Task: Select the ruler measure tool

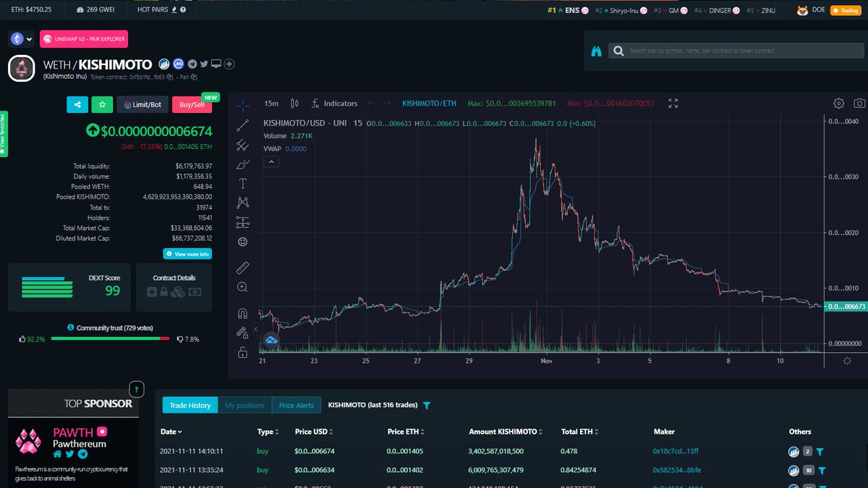Action: pyautogui.click(x=243, y=268)
